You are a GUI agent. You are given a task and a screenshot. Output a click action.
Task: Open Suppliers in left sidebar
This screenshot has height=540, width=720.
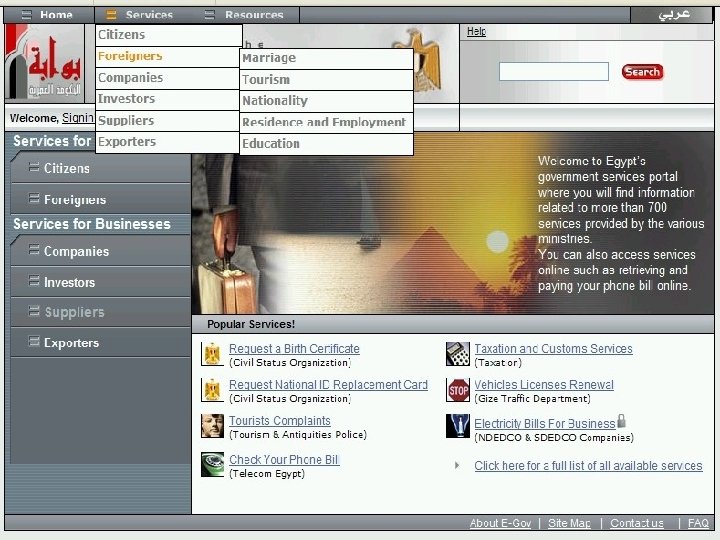100,312
